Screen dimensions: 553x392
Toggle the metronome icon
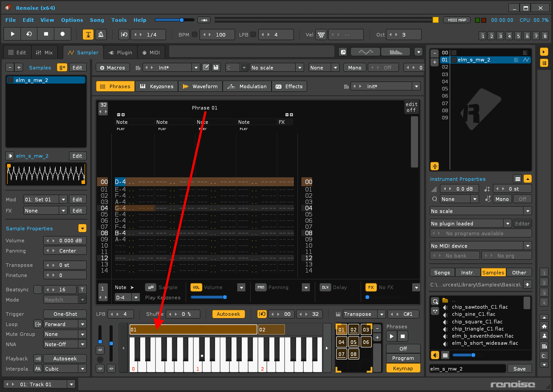[100, 35]
